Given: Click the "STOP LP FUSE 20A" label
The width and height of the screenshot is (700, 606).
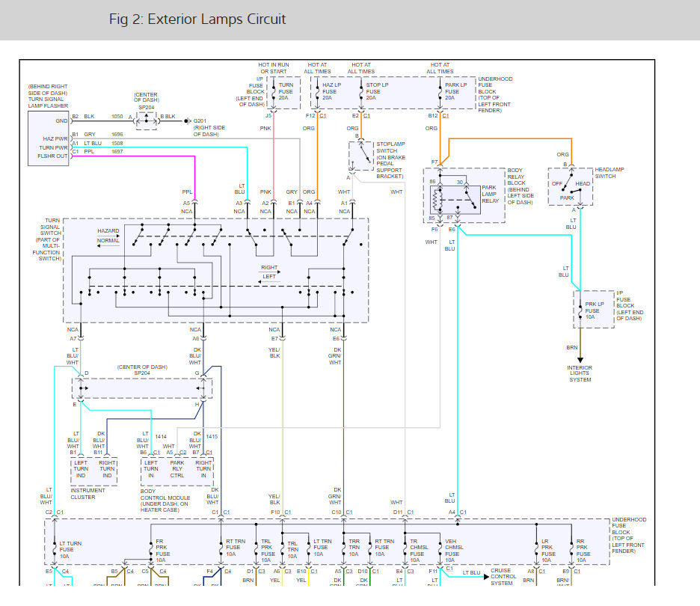Looking at the screenshot, I should coord(377,91).
